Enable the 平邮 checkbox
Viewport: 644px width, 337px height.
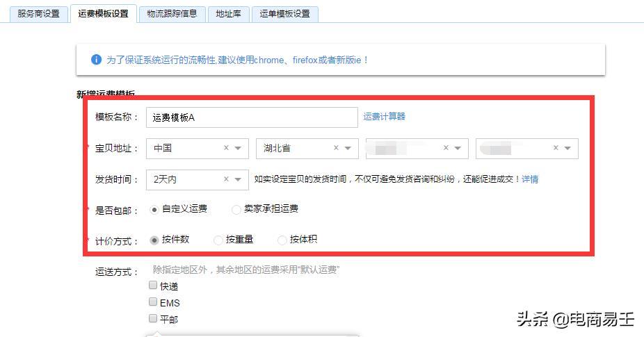pos(153,318)
